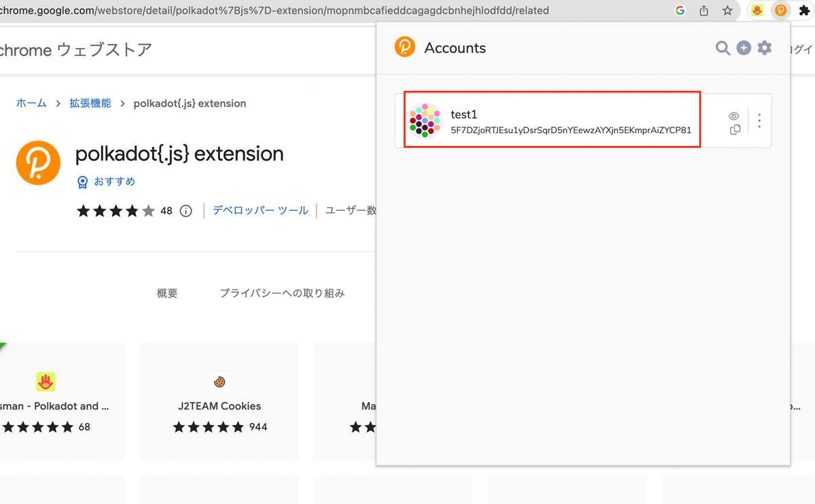Image resolution: width=815 pixels, height=504 pixels.
Task: Click the Polkadot logo in popup header
Action: click(x=405, y=48)
